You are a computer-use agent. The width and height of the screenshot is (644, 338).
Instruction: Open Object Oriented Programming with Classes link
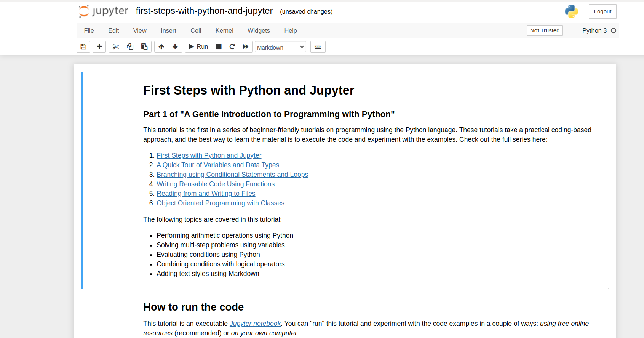(221, 203)
